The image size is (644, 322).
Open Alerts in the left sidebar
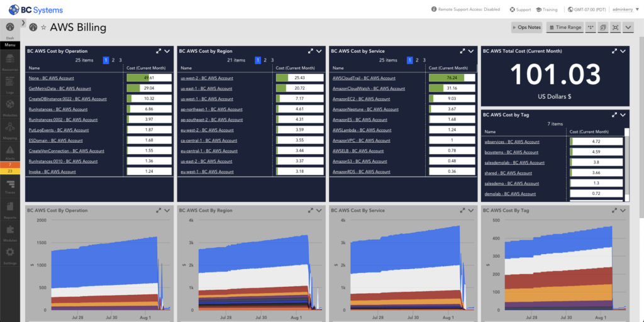[10, 152]
